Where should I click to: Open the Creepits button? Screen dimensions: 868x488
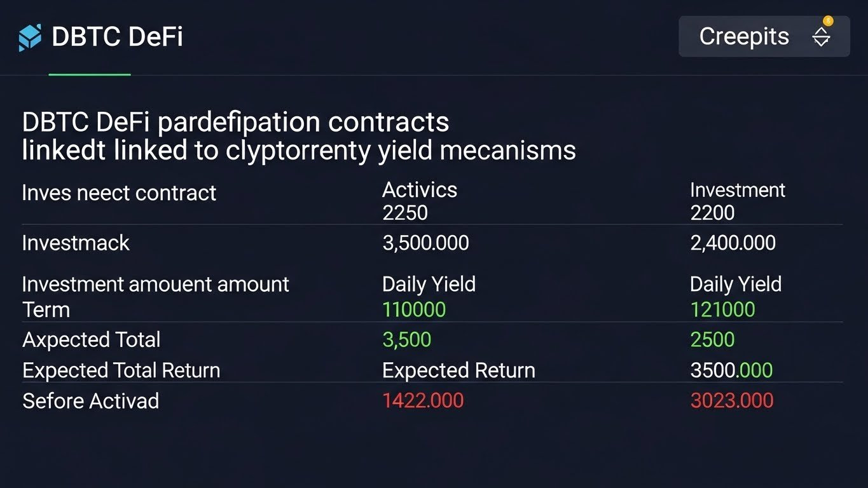[744, 37]
